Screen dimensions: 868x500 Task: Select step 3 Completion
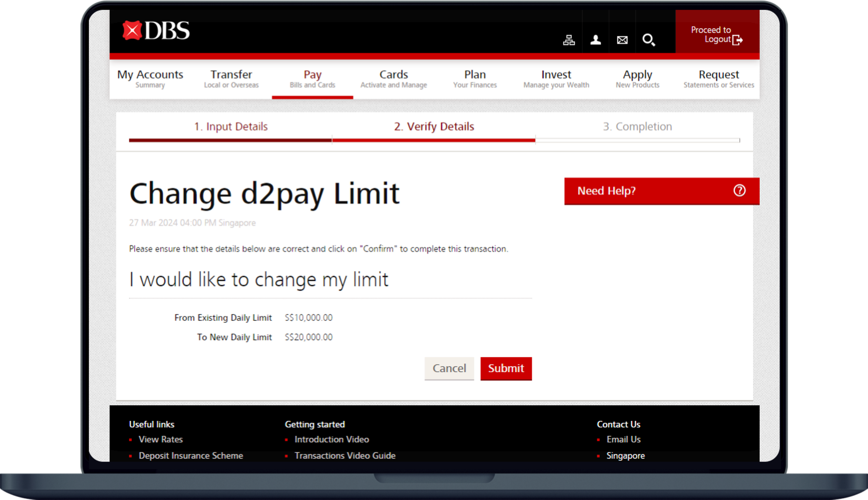pyautogui.click(x=637, y=126)
